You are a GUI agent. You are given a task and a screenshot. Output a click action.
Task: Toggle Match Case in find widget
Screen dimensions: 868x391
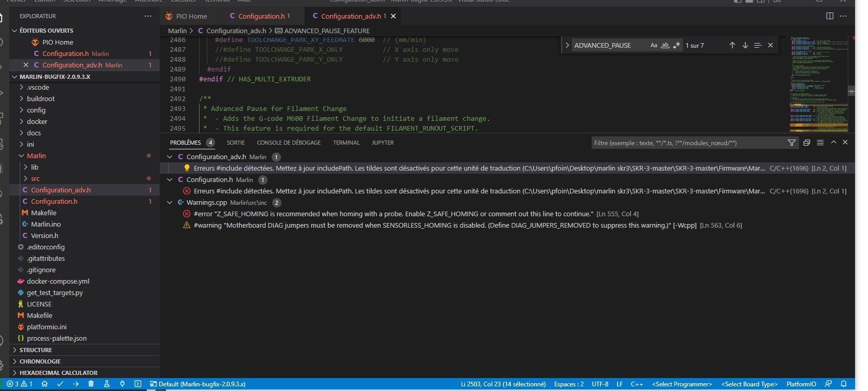pyautogui.click(x=654, y=45)
